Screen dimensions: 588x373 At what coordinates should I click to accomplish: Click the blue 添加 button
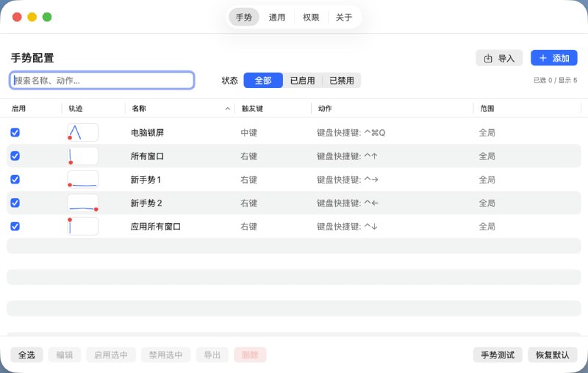click(554, 58)
